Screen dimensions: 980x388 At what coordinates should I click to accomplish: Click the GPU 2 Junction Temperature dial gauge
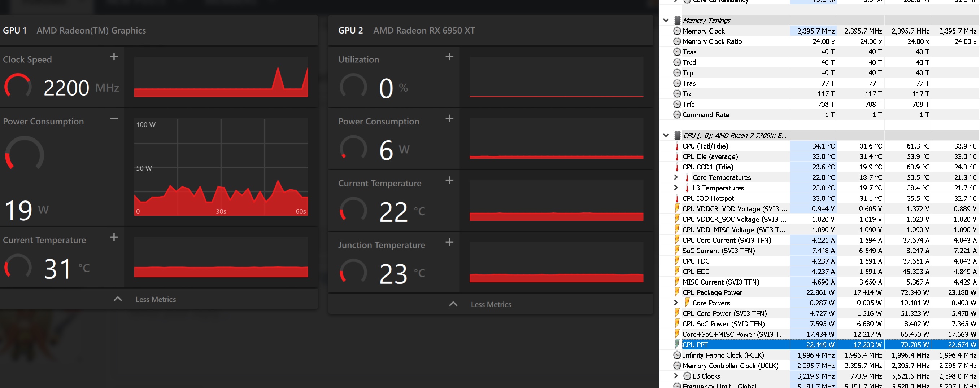353,271
